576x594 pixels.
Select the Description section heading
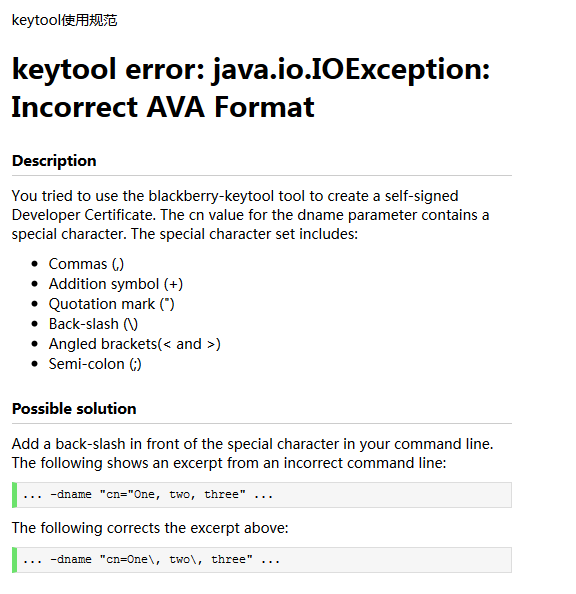[54, 161]
